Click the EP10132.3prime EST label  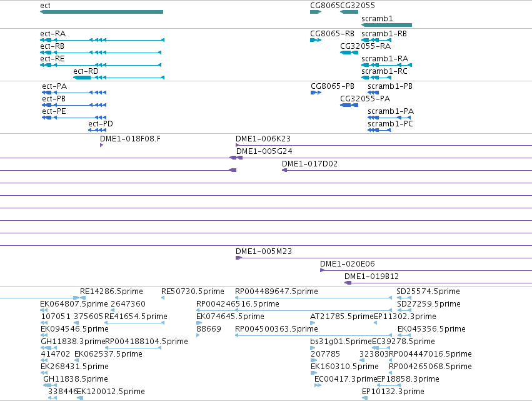393,392
